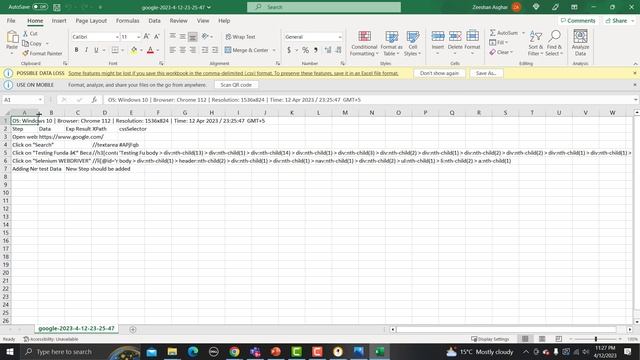Apply red font color button
Viewport: 640px width, 360px height.
(150, 50)
